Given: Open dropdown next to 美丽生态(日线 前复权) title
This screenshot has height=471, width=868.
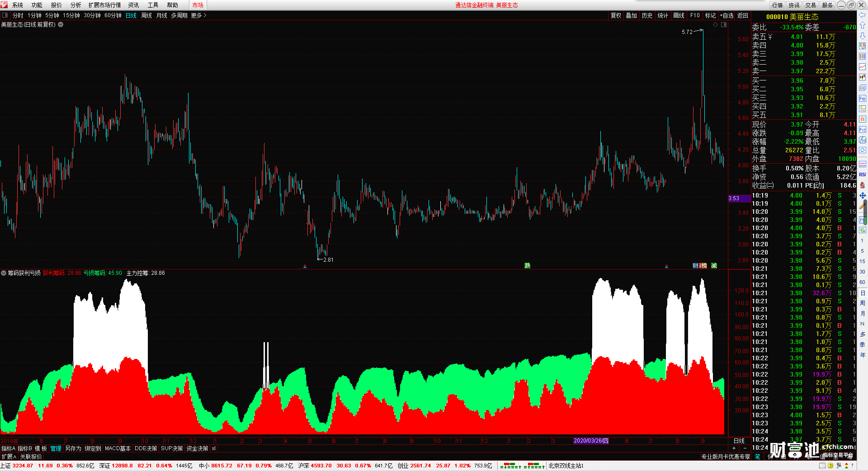Looking at the screenshot, I should point(61,24).
